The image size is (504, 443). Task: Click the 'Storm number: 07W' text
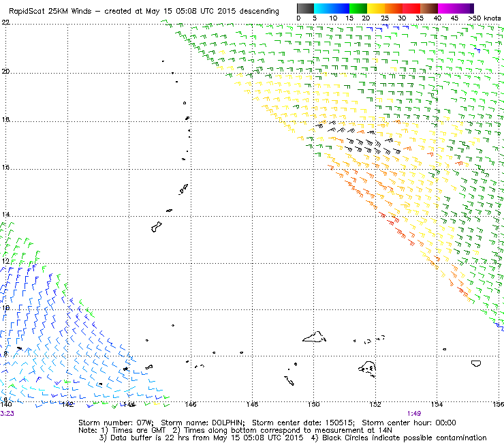point(116,423)
